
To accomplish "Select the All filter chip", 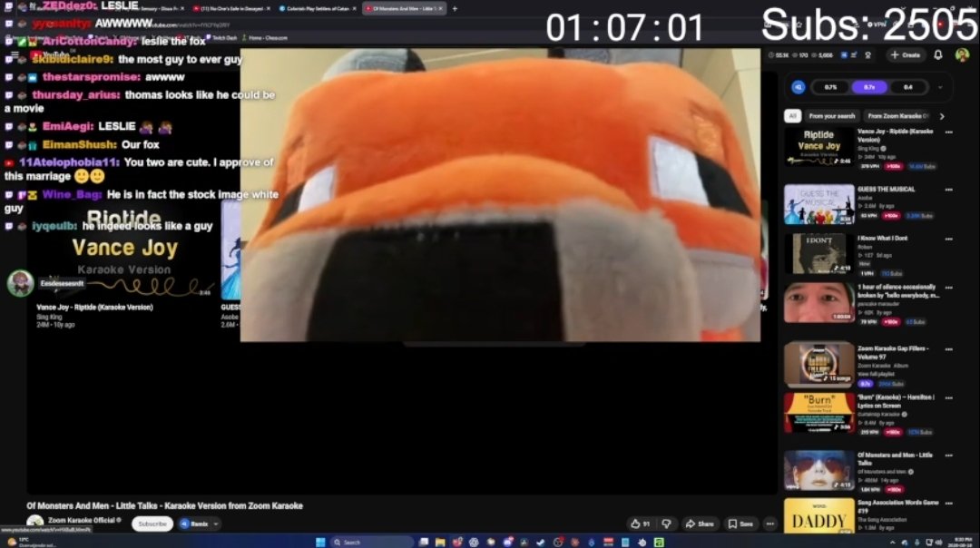I will point(792,116).
